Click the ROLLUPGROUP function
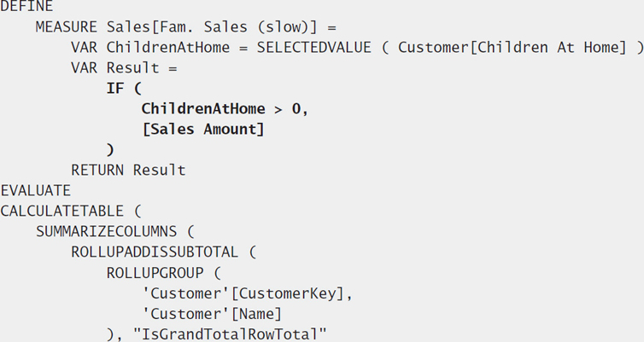 (x=155, y=273)
